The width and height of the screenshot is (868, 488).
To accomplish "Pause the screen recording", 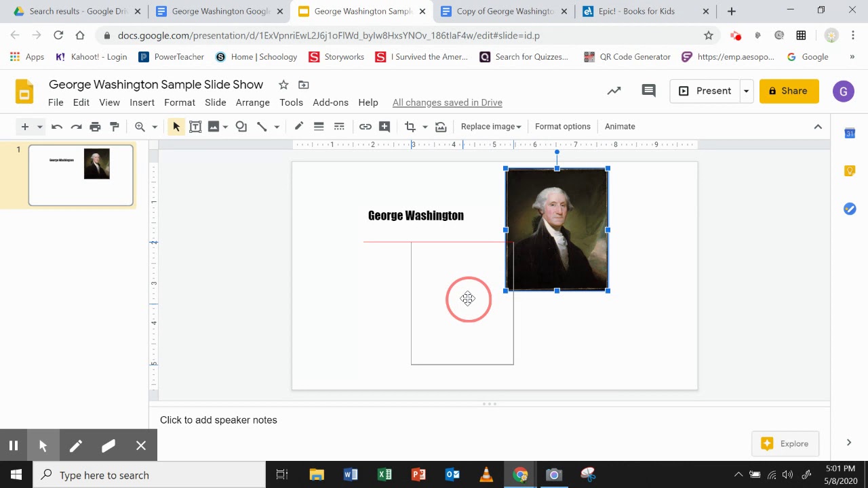I will [x=13, y=445].
